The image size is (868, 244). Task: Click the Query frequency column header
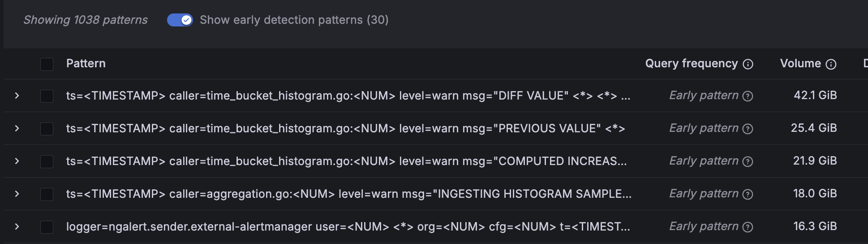click(691, 64)
